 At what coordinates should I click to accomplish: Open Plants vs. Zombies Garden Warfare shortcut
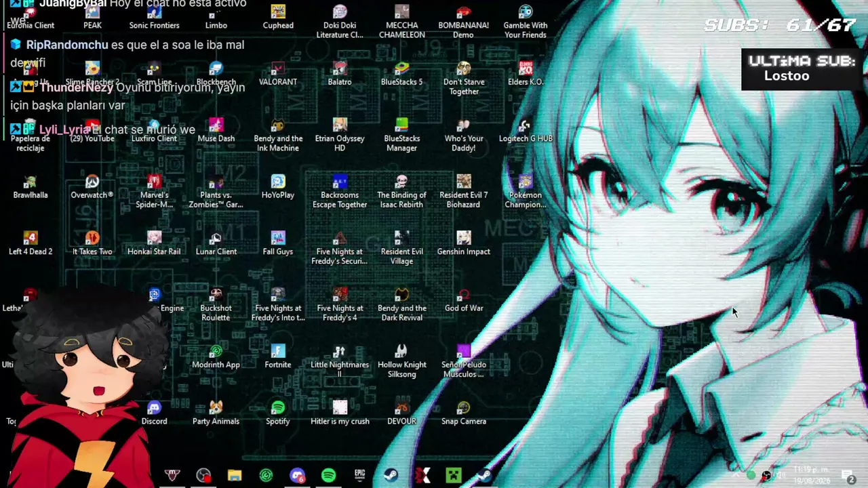pos(216,191)
